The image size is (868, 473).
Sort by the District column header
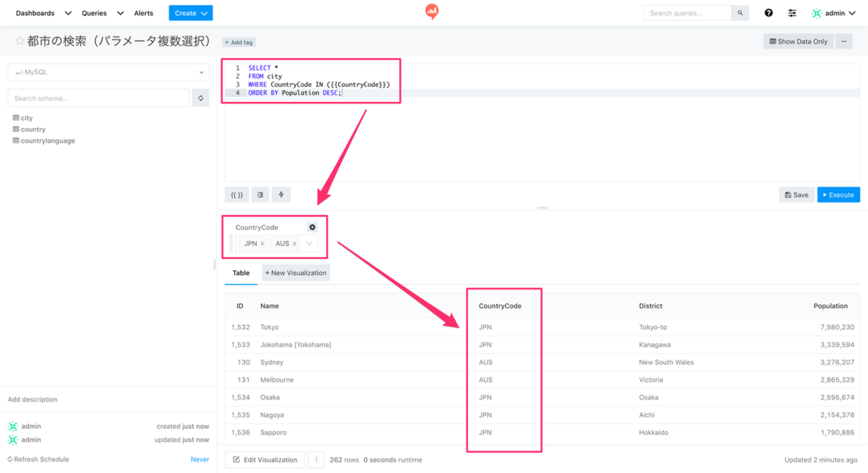[650, 306]
